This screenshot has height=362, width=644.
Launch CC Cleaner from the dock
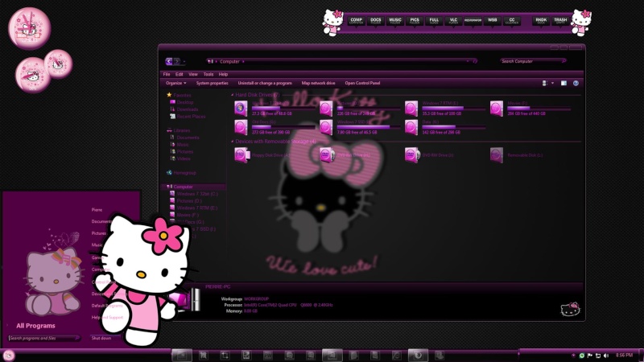coord(512,21)
